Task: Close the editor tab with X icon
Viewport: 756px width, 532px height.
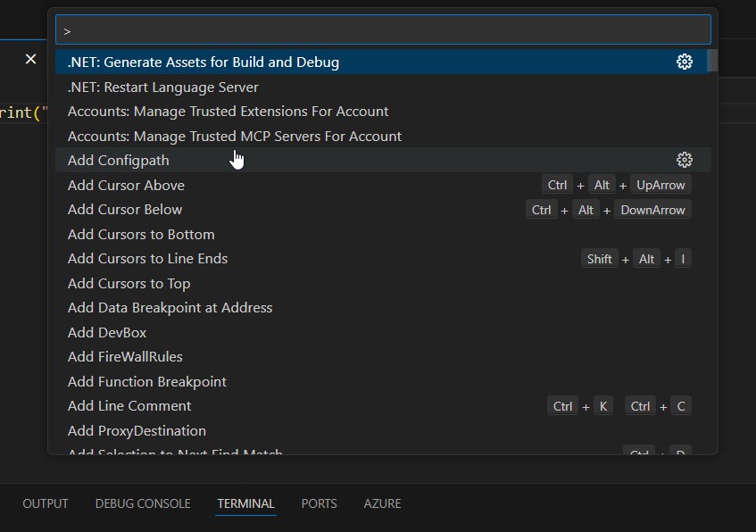Action: [x=30, y=59]
